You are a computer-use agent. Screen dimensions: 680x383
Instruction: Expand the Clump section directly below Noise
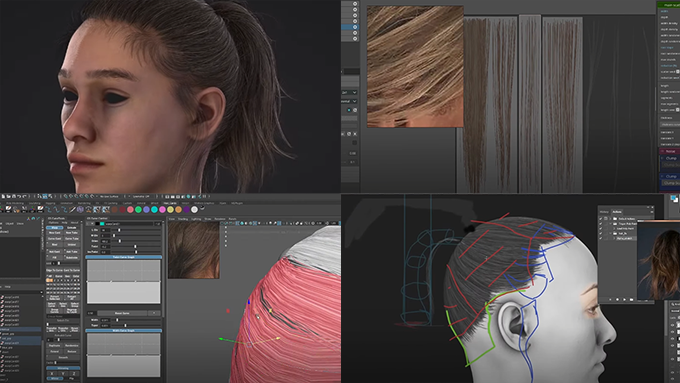[x=671, y=158]
